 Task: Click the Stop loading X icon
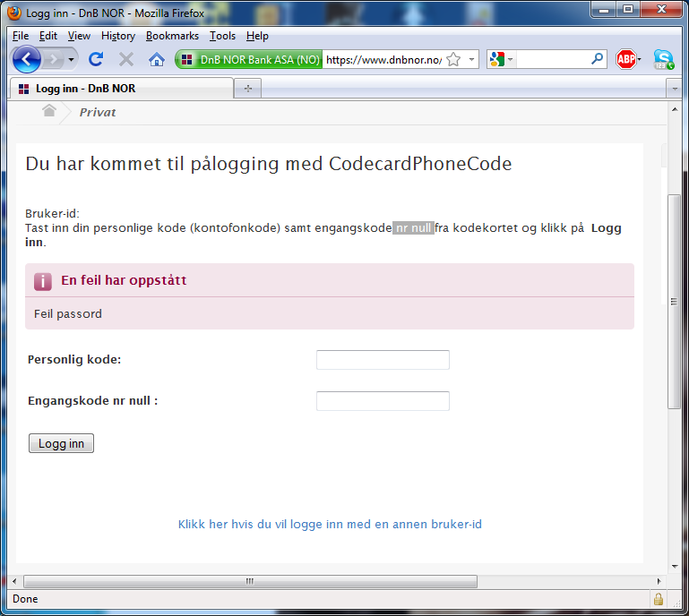click(126, 59)
